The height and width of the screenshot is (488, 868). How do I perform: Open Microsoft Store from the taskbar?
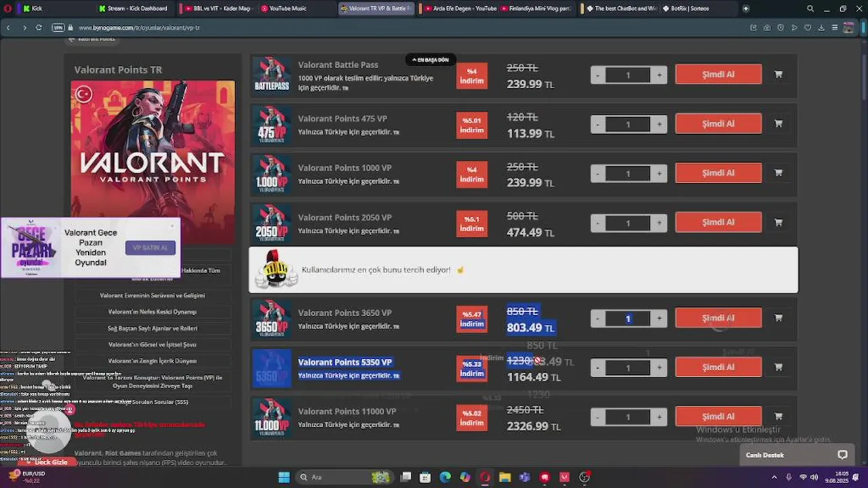pyautogui.click(x=425, y=477)
